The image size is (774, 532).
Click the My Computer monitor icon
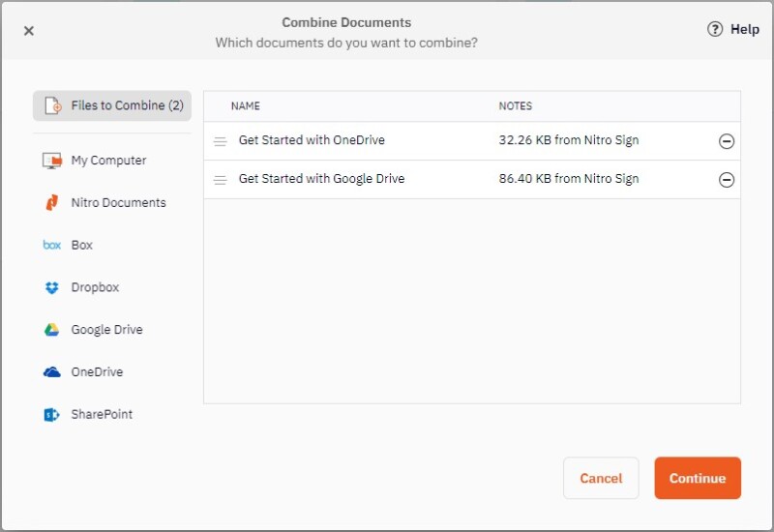coord(52,161)
